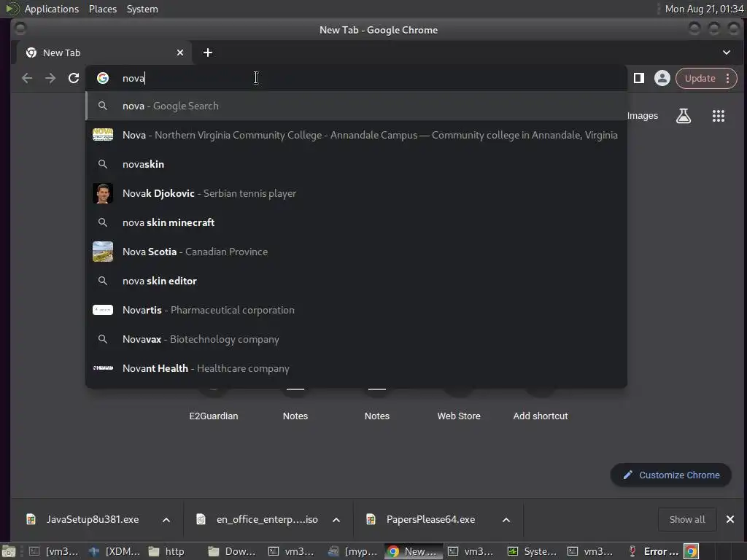Click the NOVA college logo icon
The height and width of the screenshot is (560, 747).
tap(102, 135)
